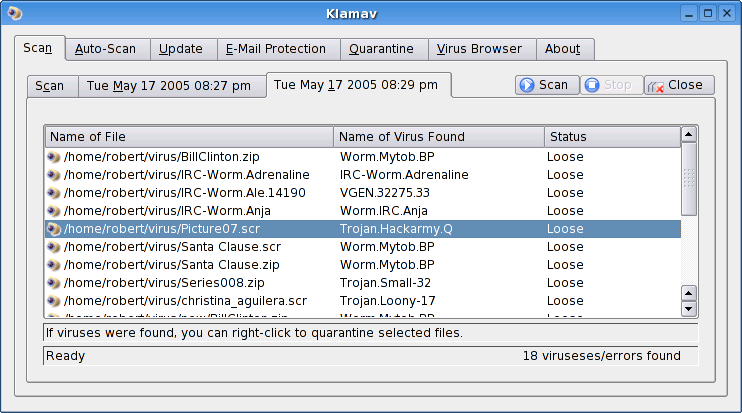The image size is (742, 413).
Task: Click the icon beside Picture07.scr file
Action: (54, 229)
